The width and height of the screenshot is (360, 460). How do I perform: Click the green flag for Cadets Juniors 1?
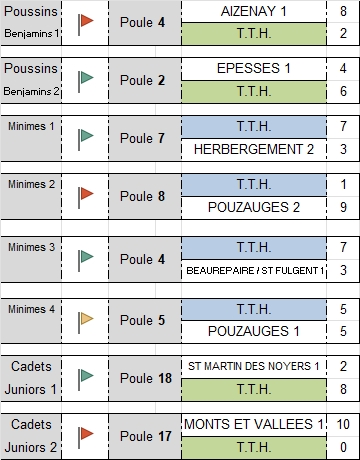pyautogui.click(x=86, y=379)
